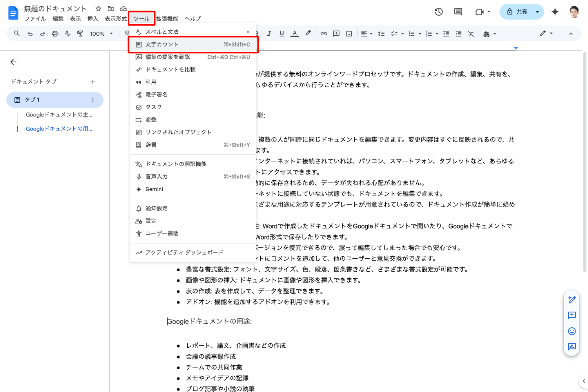Screen dimensions: 588x392
Task: Jump to Googleドキュメントの用… outline link
Action: [x=59, y=129]
